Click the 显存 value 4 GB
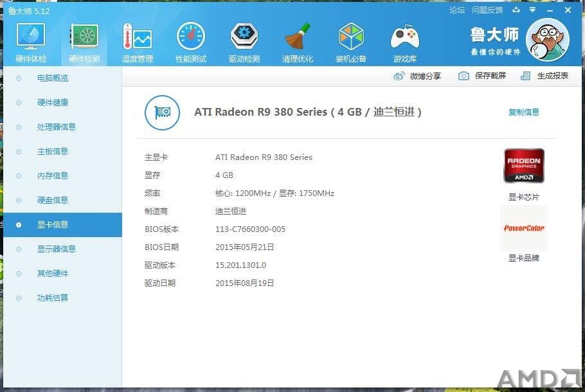 point(224,175)
